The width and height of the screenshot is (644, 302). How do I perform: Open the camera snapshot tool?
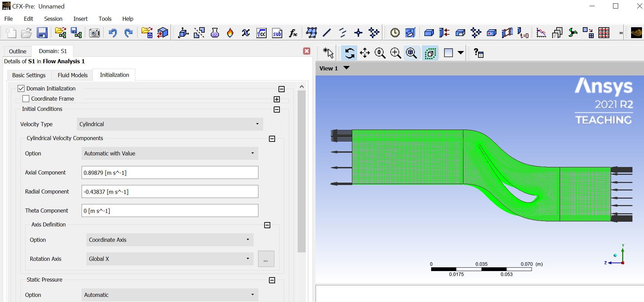click(95, 33)
